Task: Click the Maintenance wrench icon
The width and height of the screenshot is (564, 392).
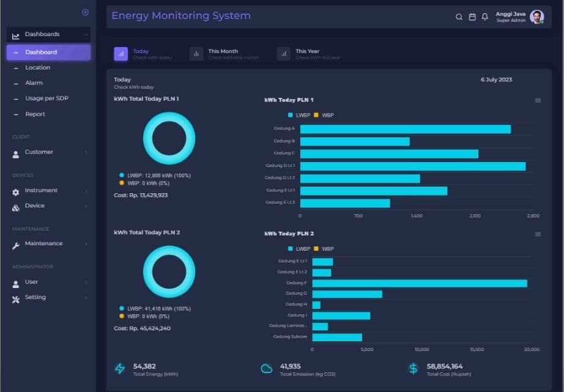Action: (15, 246)
